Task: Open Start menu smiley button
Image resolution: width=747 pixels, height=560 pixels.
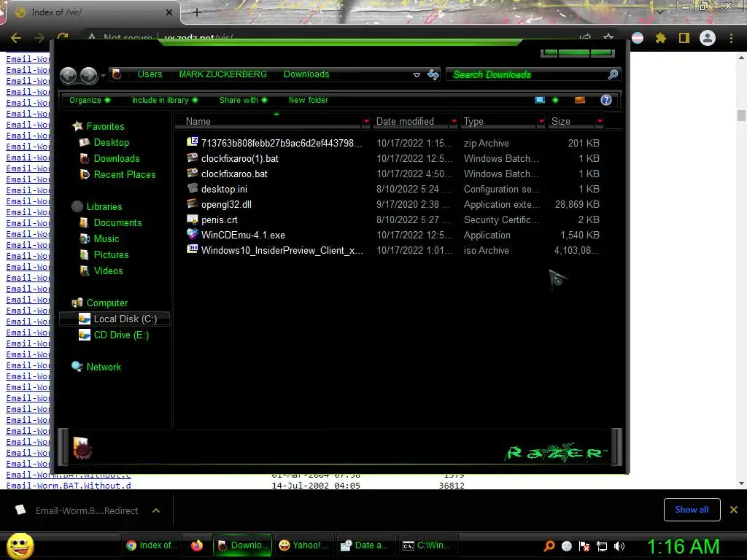Action: pyautogui.click(x=20, y=545)
